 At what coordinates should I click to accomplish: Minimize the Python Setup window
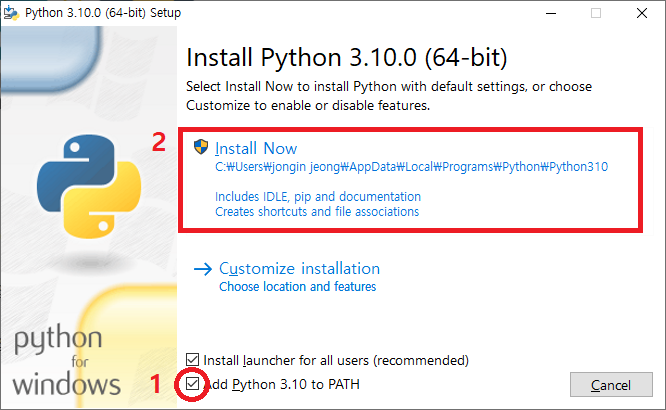click(551, 13)
